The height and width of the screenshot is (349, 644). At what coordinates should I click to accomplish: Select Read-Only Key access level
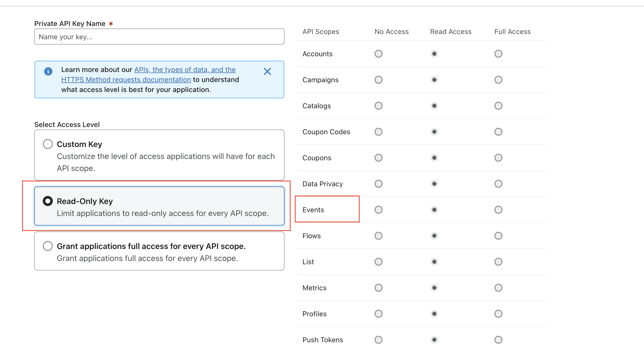point(48,201)
